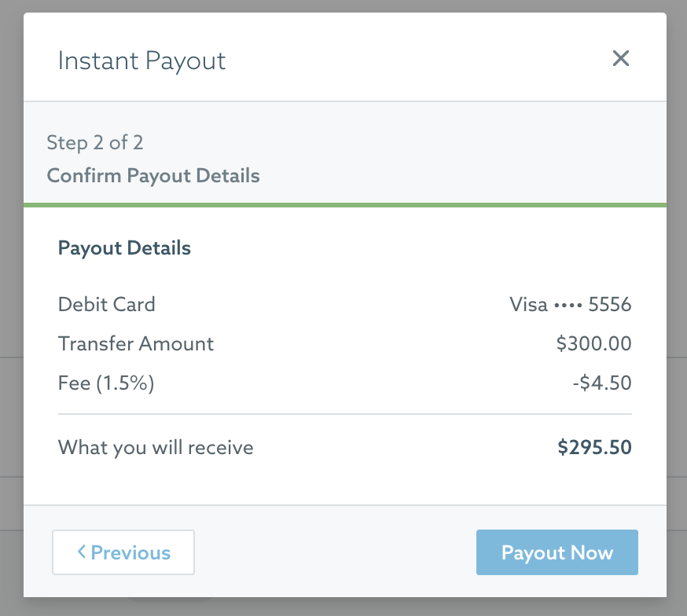Viewport: 687px width, 616px height.
Task: Click the Payout Now button
Action: [557, 552]
